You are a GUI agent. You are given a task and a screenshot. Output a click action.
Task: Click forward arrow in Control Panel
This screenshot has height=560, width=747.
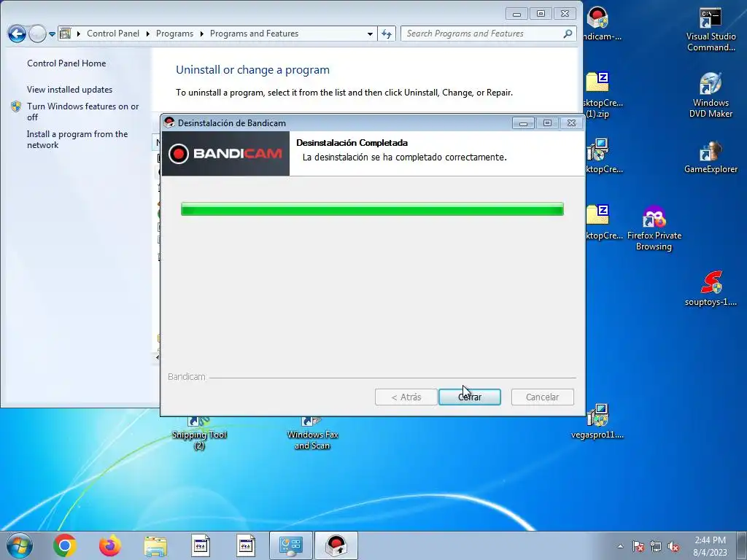(x=37, y=34)
